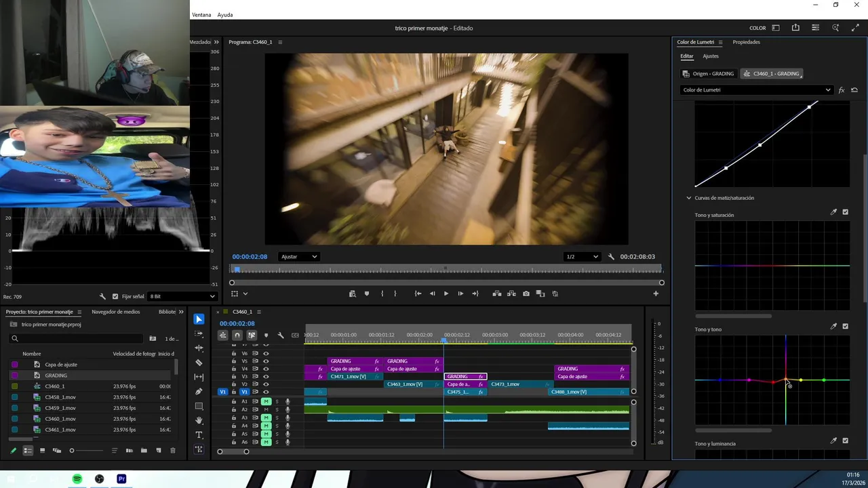Solo audio track A3
Image resolution: width=868 pixels, height=488 pixels.
point(277,418)
